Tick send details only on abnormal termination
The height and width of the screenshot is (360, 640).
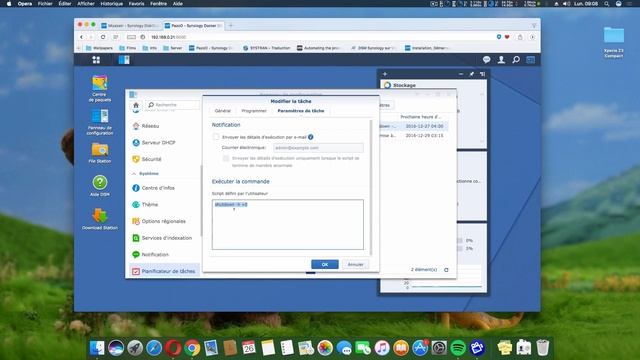coord(226,158)
